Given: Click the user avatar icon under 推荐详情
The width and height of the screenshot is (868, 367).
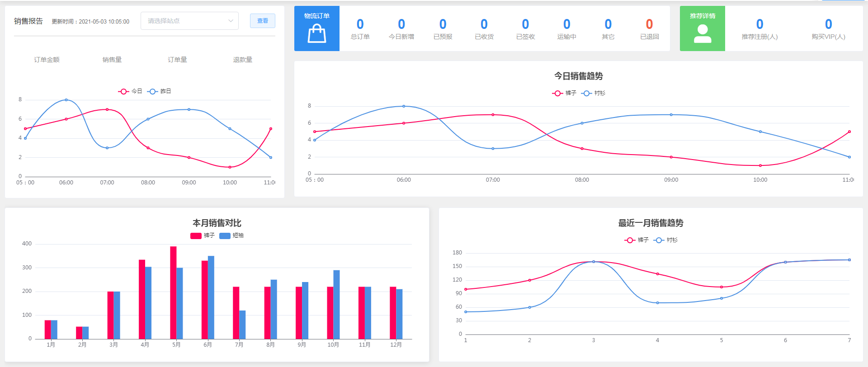Looking at the screenshot, I should point(702,34).
